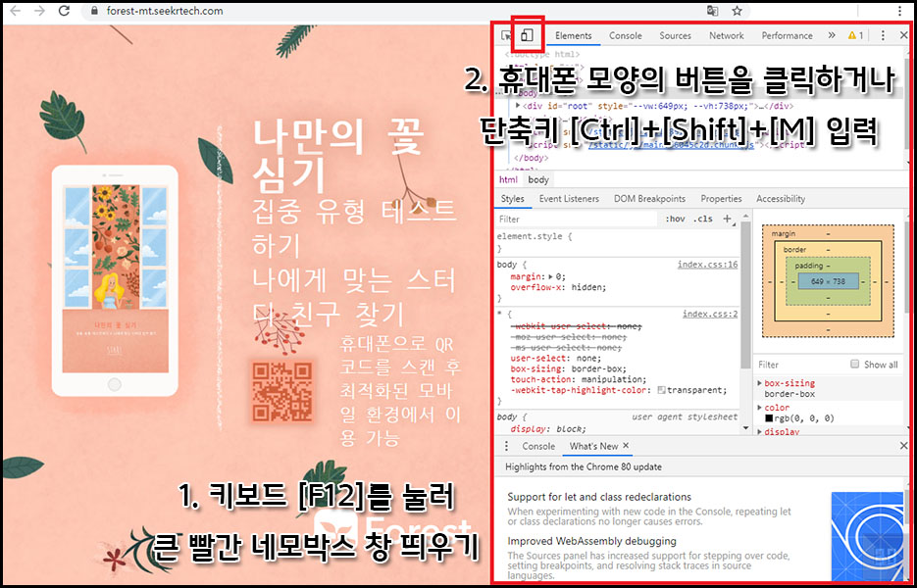Viewport: 917px width, 588px height.
Task: Click the QR code image on page
Action: 281,390
